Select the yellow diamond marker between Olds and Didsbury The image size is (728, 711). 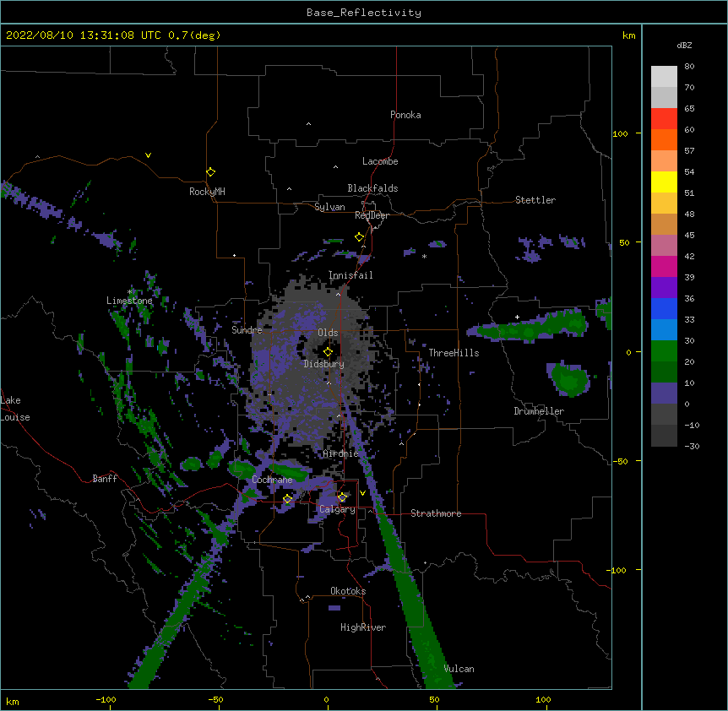328,352
